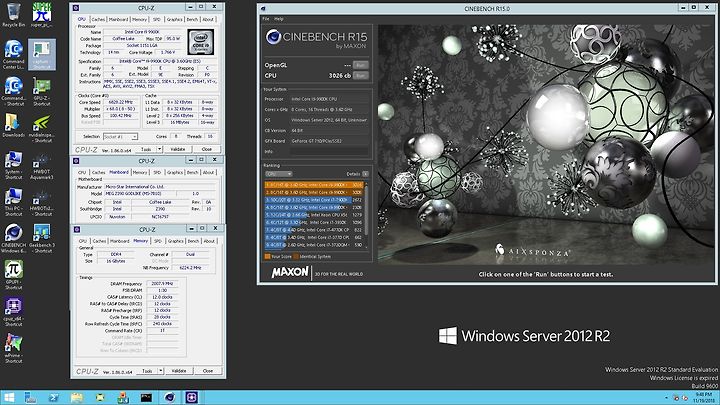Open the GPUPI shortcut desktop icon
The image size is (720, 405).
click(x=13, y=275)
